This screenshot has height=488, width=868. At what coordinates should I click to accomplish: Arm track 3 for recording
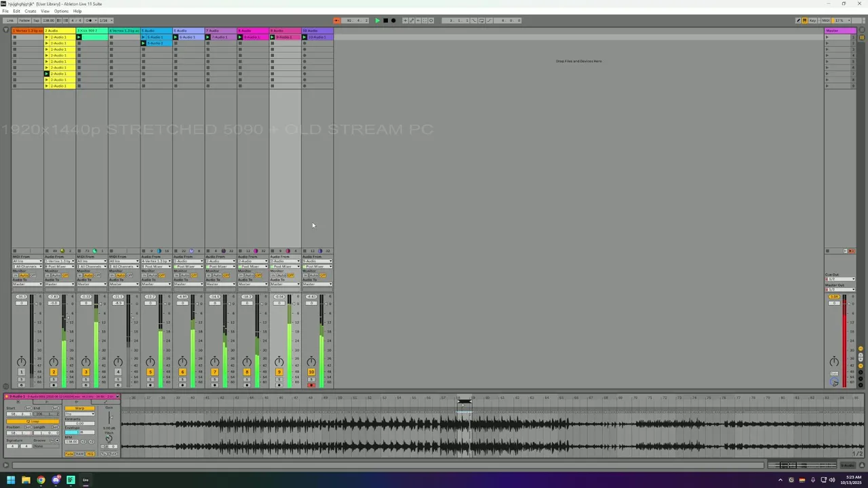85,385
